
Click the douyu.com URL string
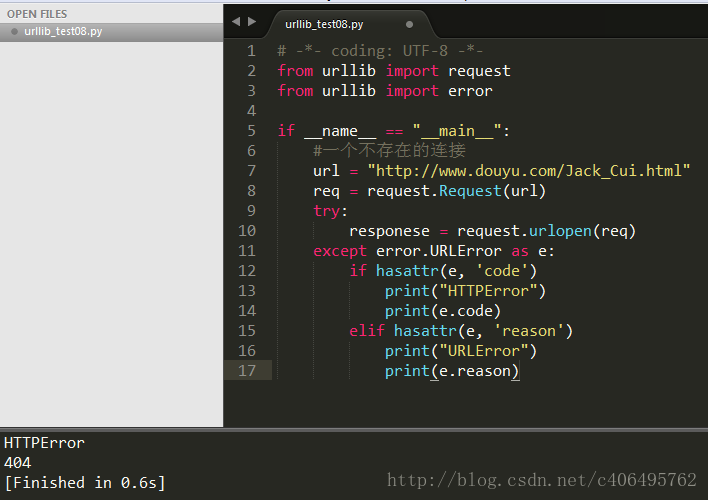pyautogui.click(x=529, y=171)
